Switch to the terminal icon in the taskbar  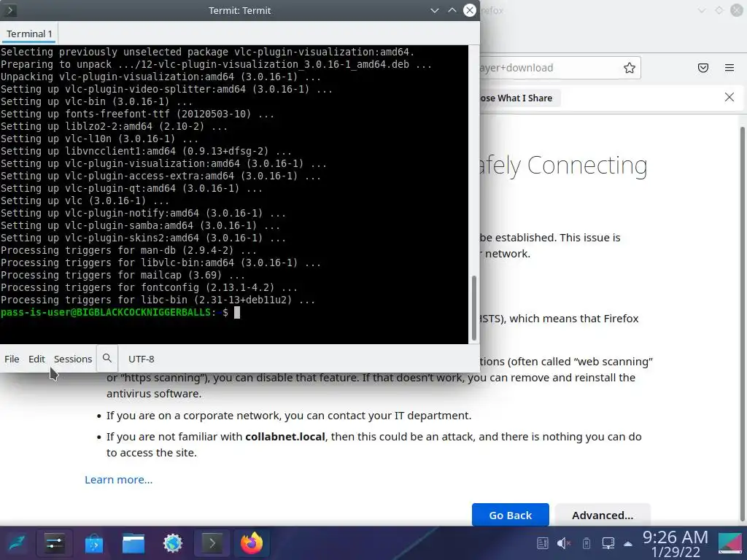click(212, 543)
